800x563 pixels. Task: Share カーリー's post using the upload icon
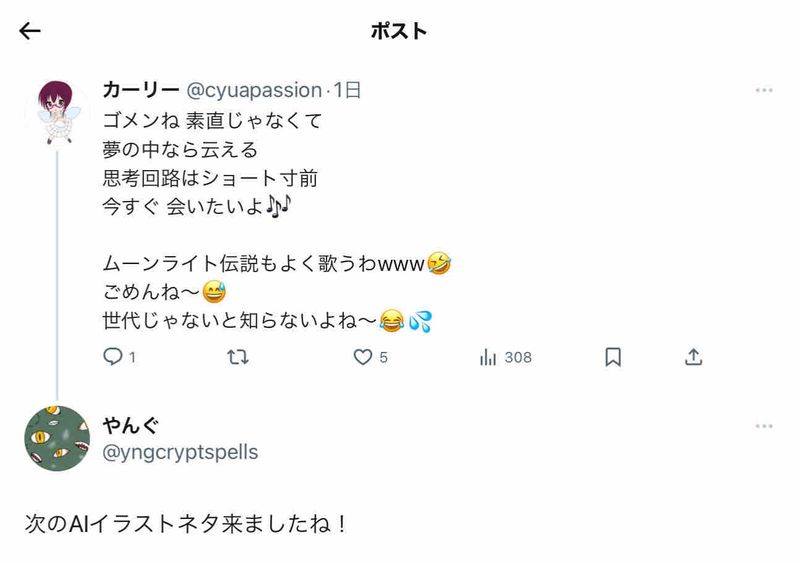(x=694, y=357)
